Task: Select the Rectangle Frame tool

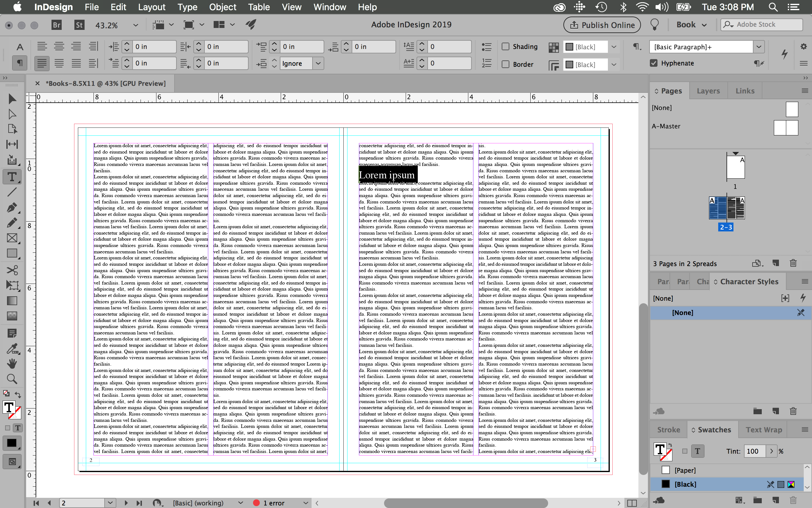Action: click(x=12, y=238)
